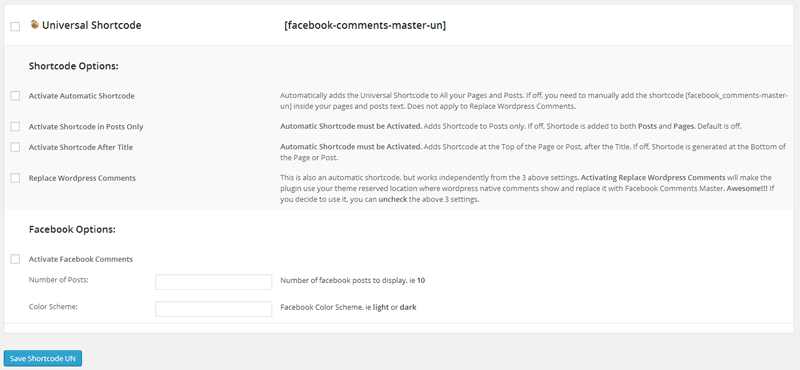This screenshot has width=800, height=370.
Task: Click the Color Scheme label
Action: (53, 307)
